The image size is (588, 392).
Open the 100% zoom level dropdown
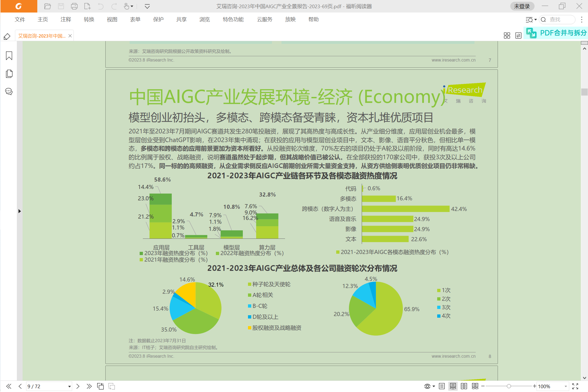[x=566, y=386]
